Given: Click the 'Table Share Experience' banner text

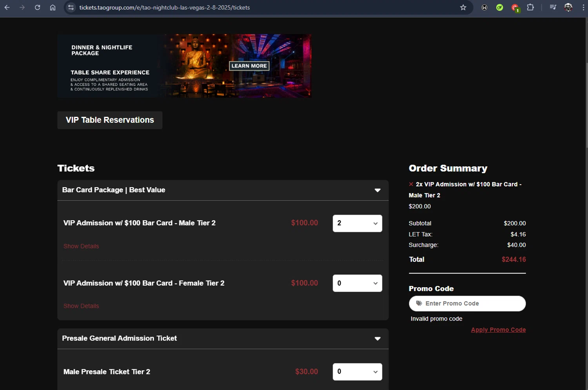Looking at the screenshot, I should point(110,73).
